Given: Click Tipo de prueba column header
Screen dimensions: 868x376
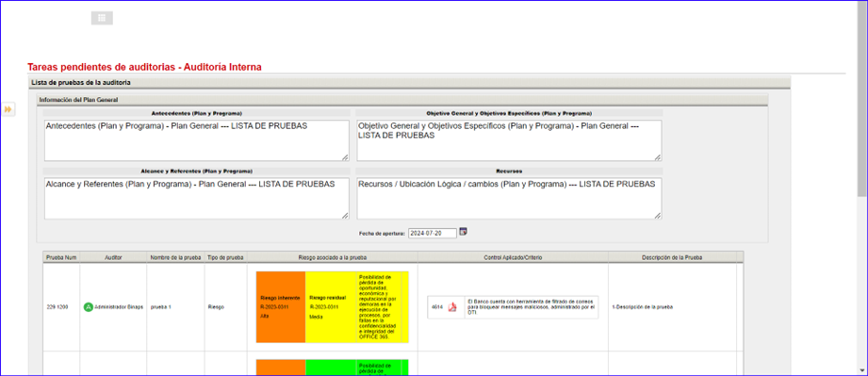Looking at the screenshot, I should tap(226, 257).
